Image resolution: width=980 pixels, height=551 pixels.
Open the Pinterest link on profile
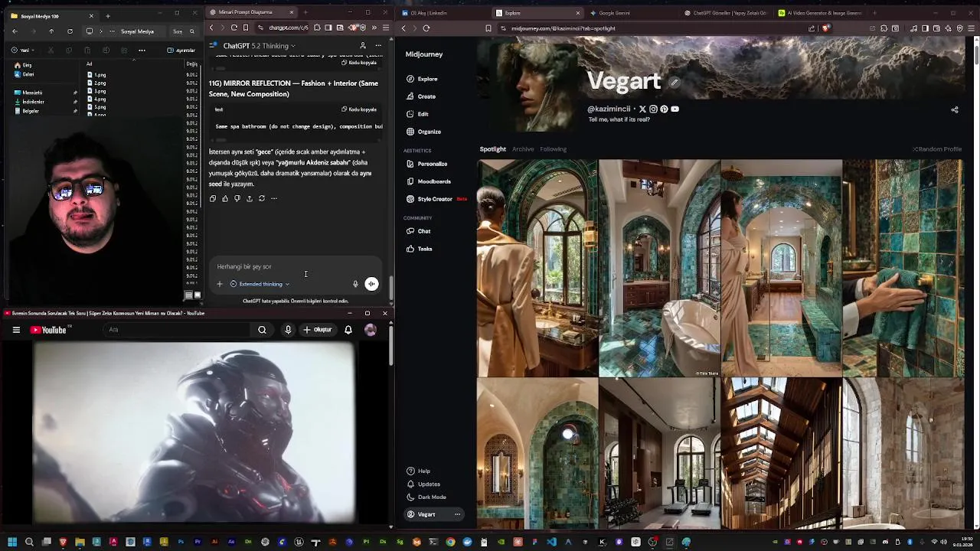[664, 109]
